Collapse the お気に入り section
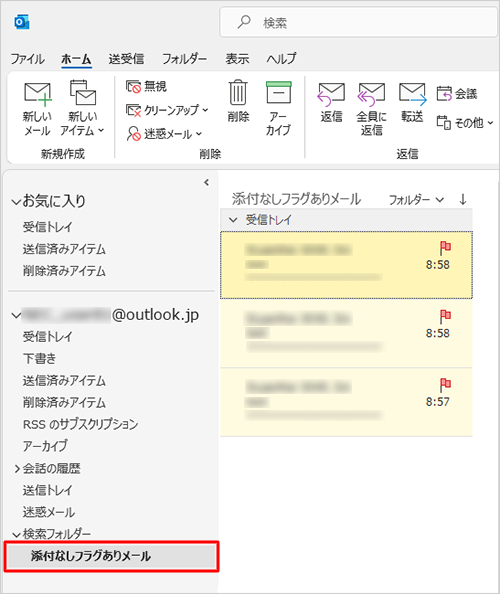Image resolution: width=500 pixels, height=594 pixels. tap(16, 202)
